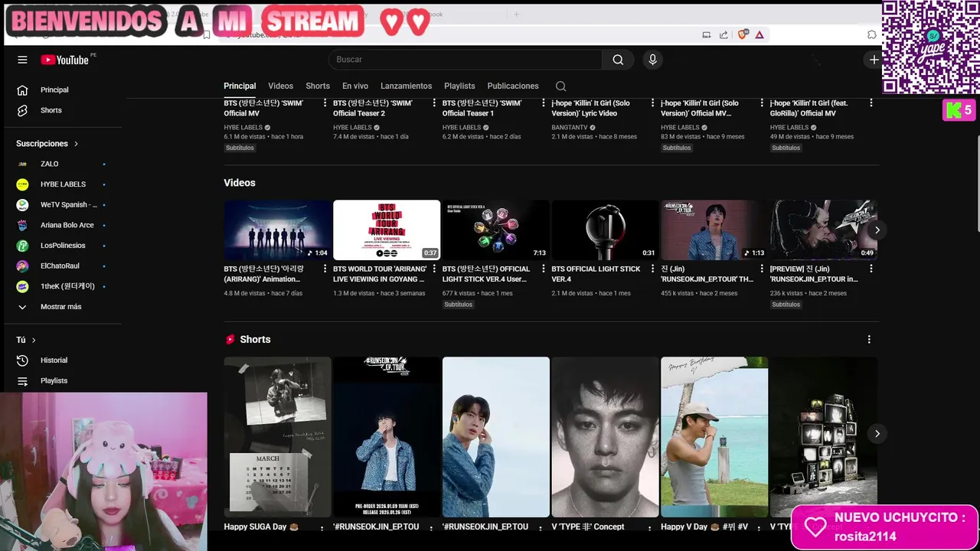Open Brave Shields lion icon
980x551 pixels.
pyautogui.click(x=742, y=34)
